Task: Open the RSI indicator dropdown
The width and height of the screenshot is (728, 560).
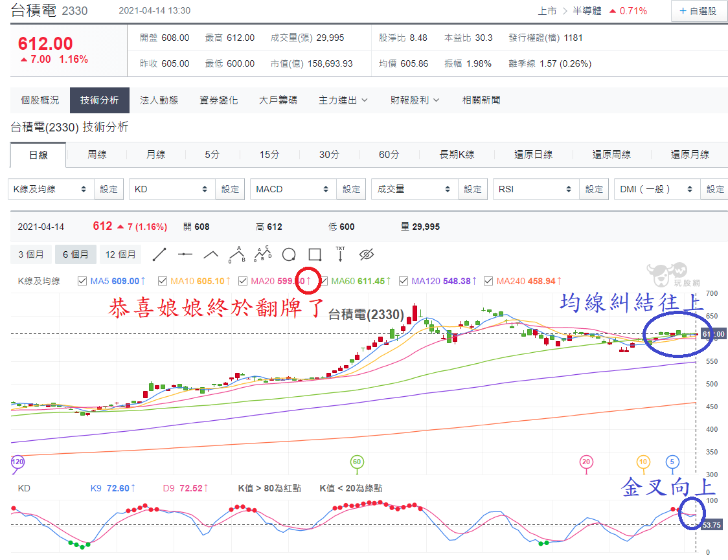Action: click(x=536, y=189)
